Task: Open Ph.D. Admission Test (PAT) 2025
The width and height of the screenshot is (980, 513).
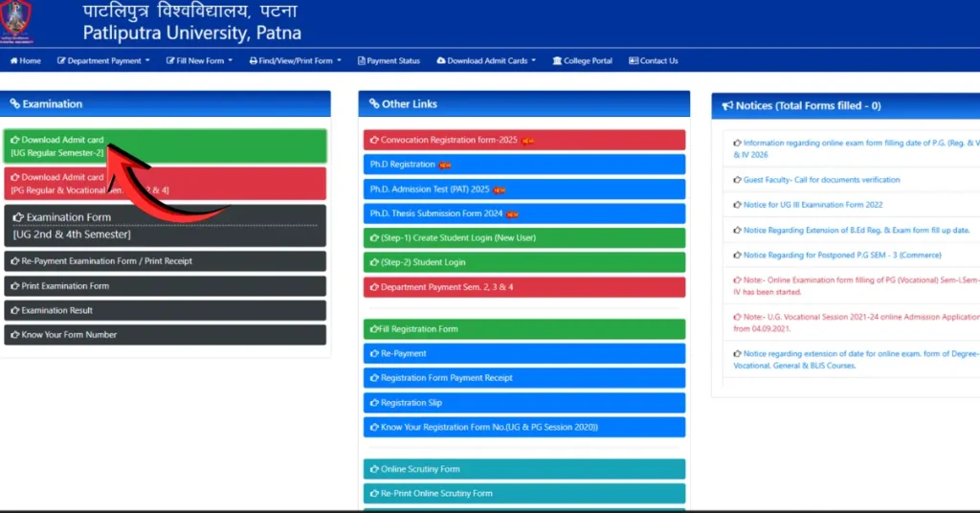Action: (x=524, y=189)
